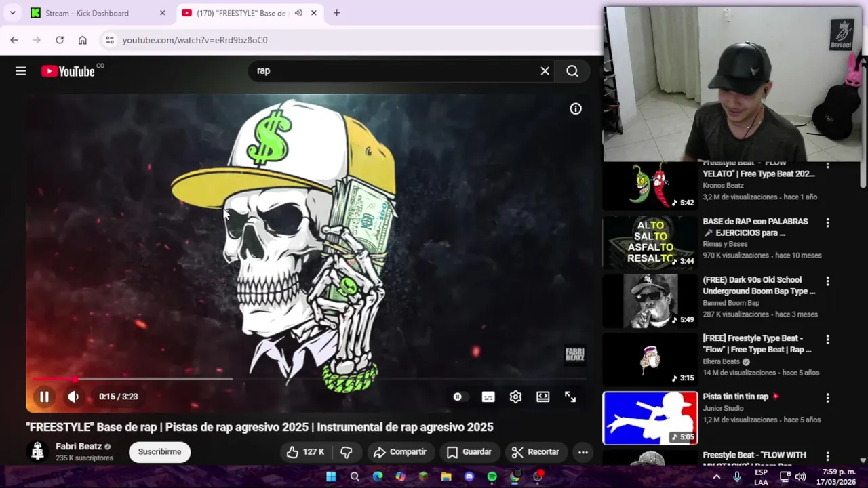The width and height of the screenshot is (868, 488).
Task: Open options for Bhera Beats Freestyle video
Action: click(x=827, y=339)
